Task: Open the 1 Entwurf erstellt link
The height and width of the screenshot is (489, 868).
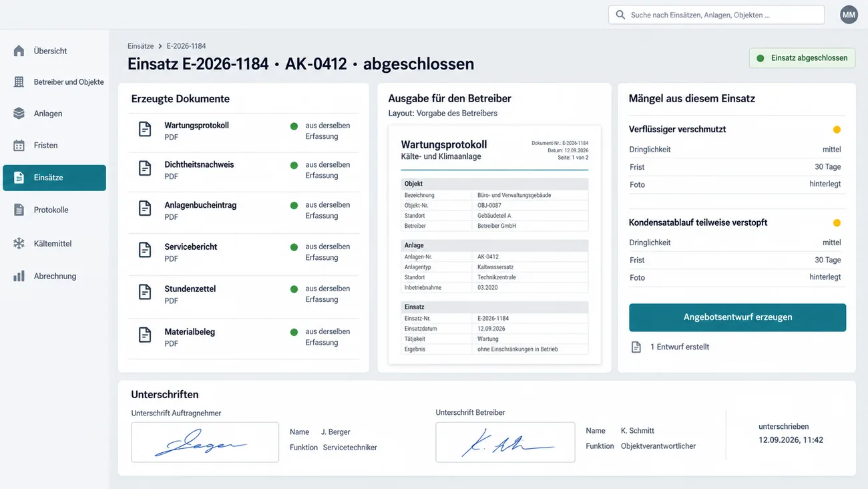Action: (680, 347)
